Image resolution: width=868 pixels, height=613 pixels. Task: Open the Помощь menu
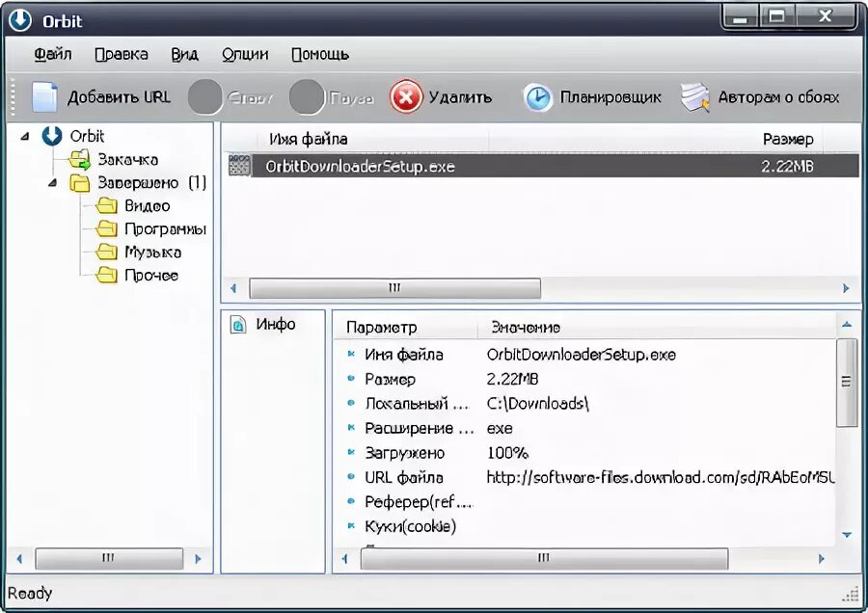pos(320,54)
